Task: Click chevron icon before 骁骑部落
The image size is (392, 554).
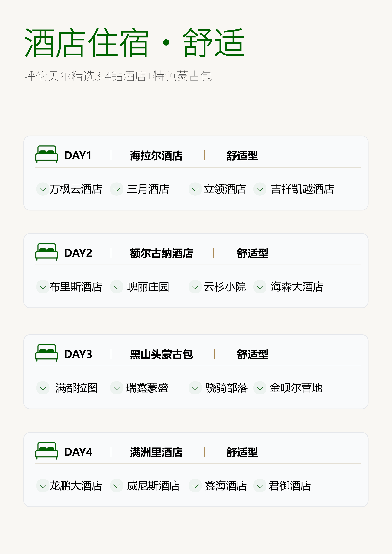Action: (x=195, y=388)
